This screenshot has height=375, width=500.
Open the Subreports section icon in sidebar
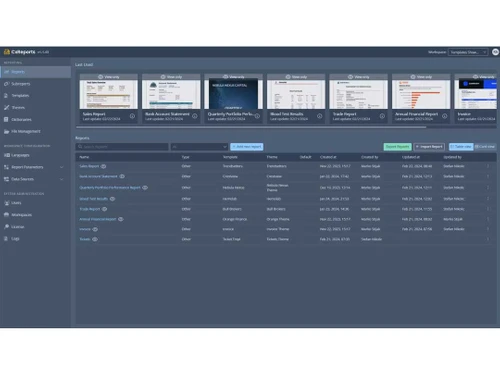tap(6, 84)
